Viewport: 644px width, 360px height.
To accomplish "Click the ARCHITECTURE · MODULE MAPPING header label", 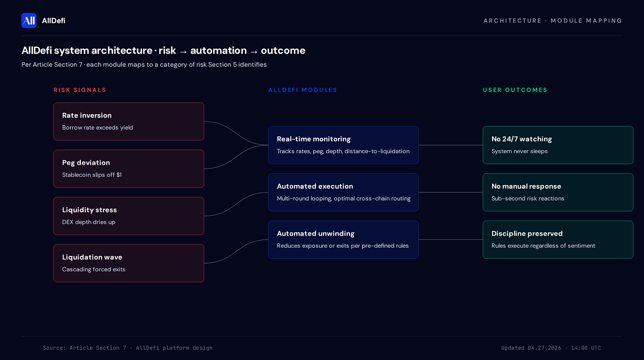I will 553,21.
